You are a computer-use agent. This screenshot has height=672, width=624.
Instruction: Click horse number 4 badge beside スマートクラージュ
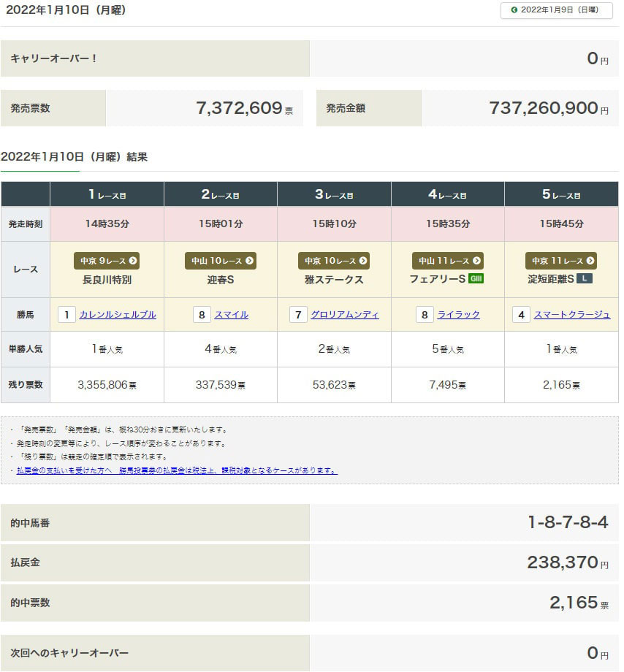coord(521,315)
